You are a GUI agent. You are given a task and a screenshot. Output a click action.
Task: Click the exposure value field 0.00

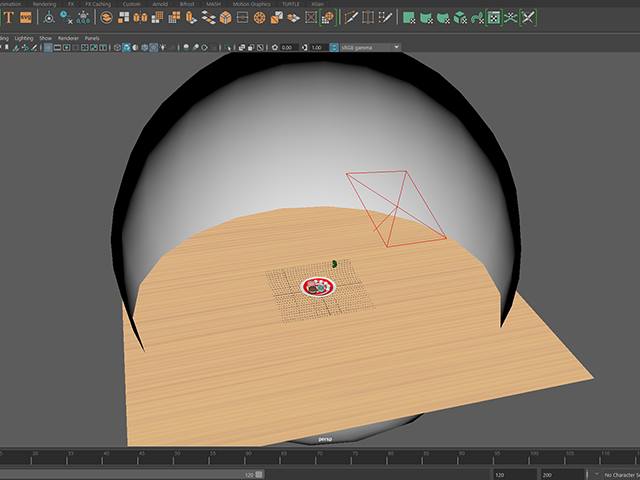[290, 48]
